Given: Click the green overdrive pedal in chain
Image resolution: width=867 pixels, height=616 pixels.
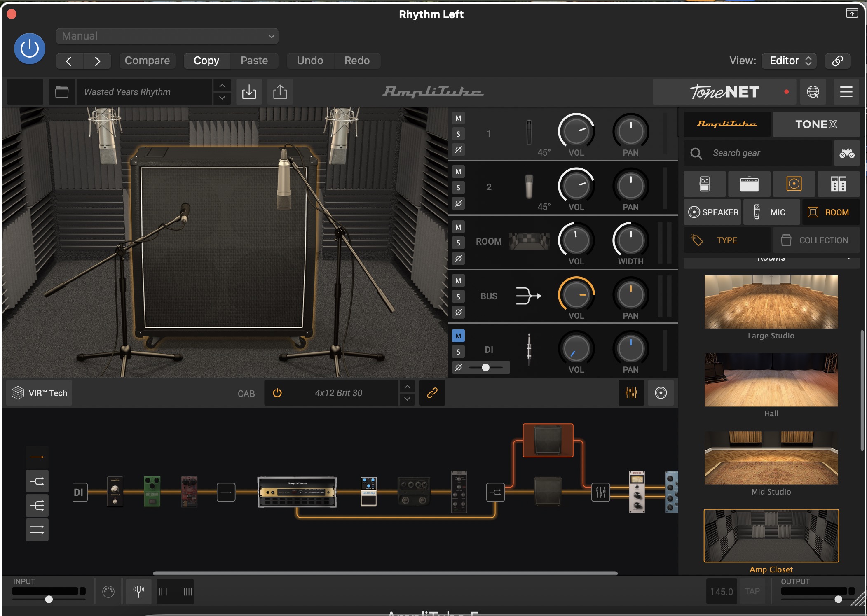Looking at the screenshot, I should (152, 491).
